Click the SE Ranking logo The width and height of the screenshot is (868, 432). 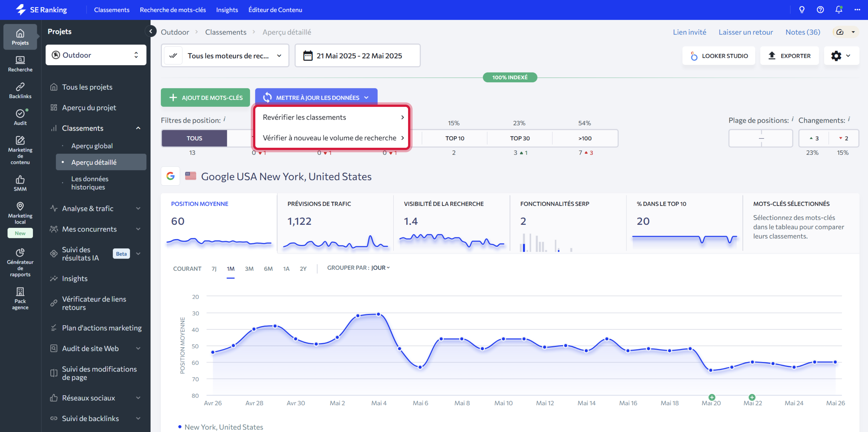(x=41, y=10)
